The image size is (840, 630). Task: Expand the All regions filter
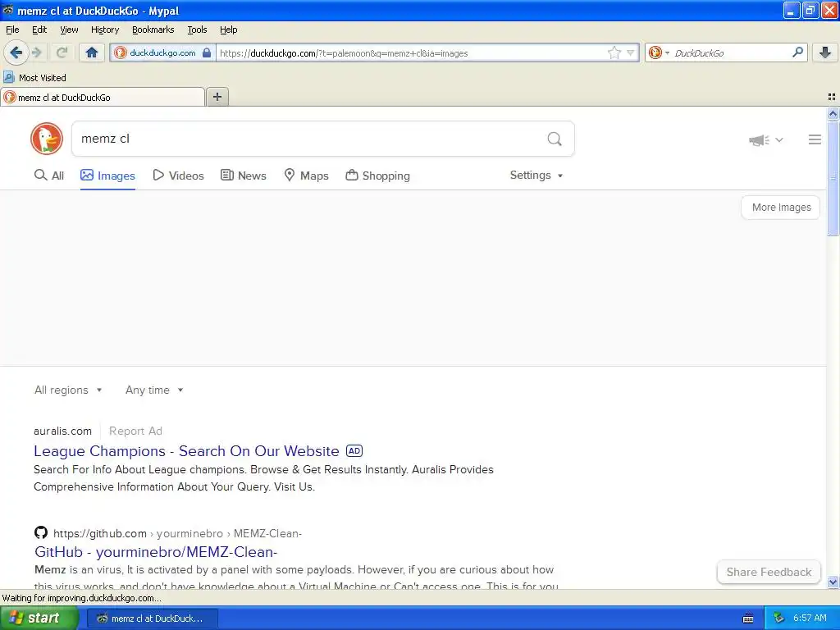click(x=68, y=390)
